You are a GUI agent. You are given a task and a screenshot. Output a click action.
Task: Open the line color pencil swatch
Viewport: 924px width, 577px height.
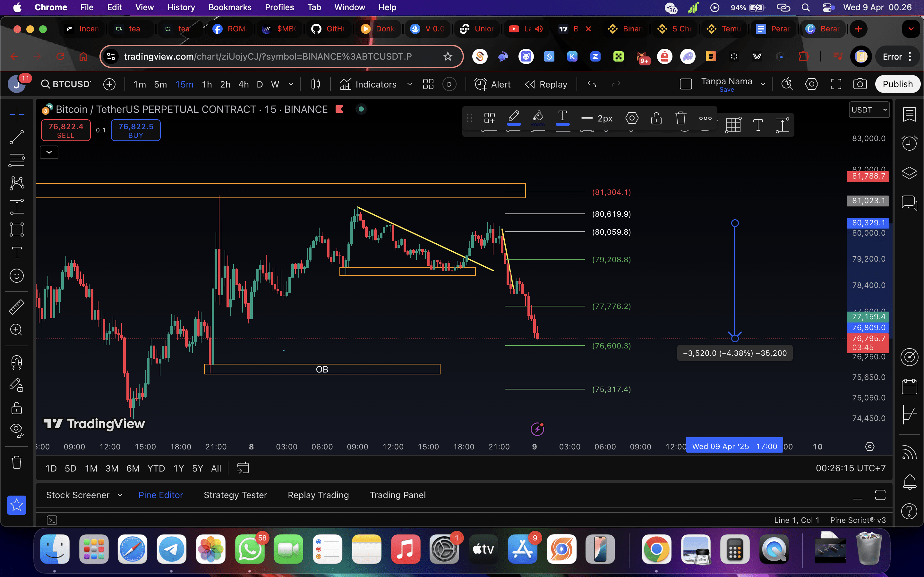[514, 118]
